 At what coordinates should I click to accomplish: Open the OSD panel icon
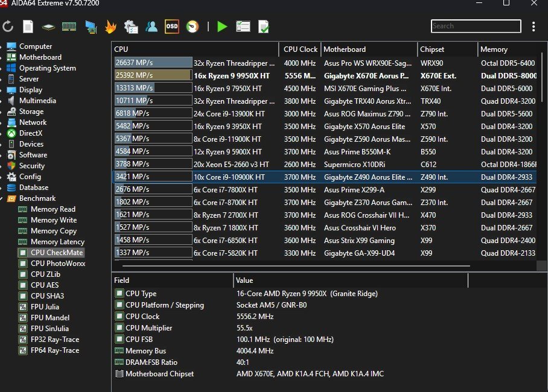click(x=172, y=27)
